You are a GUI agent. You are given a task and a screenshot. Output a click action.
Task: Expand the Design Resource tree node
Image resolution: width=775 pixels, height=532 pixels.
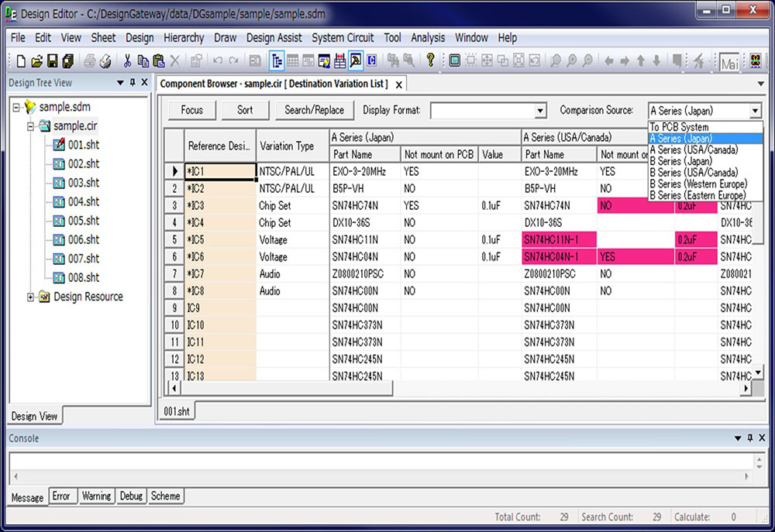pos(31,297)
